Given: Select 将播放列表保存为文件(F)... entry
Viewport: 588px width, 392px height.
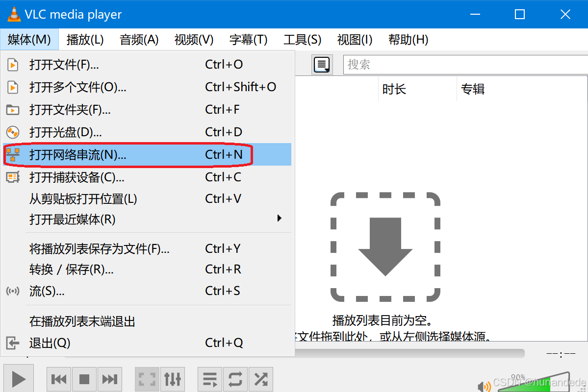Looking at the screenshot, I should 147,248.
